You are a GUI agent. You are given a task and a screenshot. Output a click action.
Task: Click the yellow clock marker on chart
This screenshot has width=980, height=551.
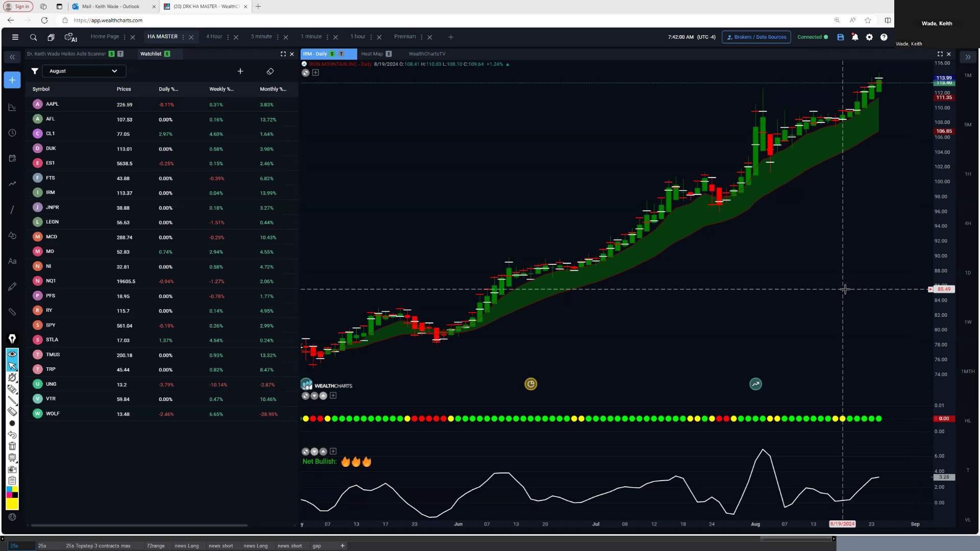tap(531, 384)
